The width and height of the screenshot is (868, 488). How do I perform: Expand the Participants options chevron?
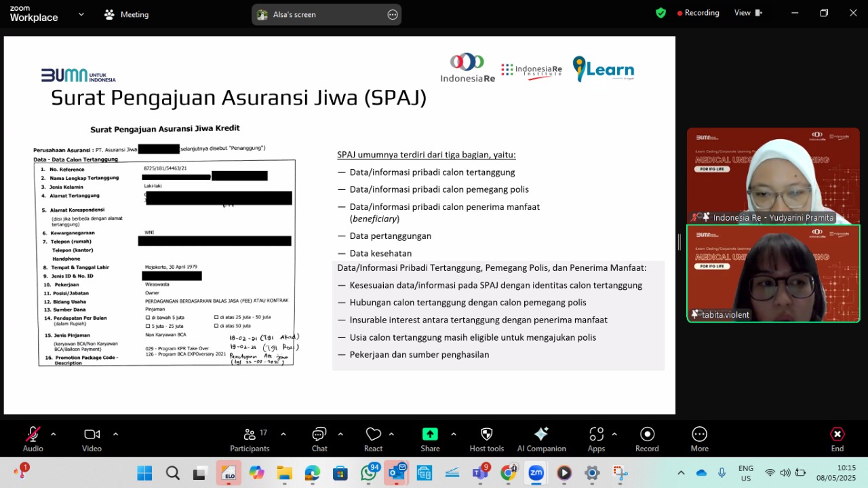click(283, 434)
